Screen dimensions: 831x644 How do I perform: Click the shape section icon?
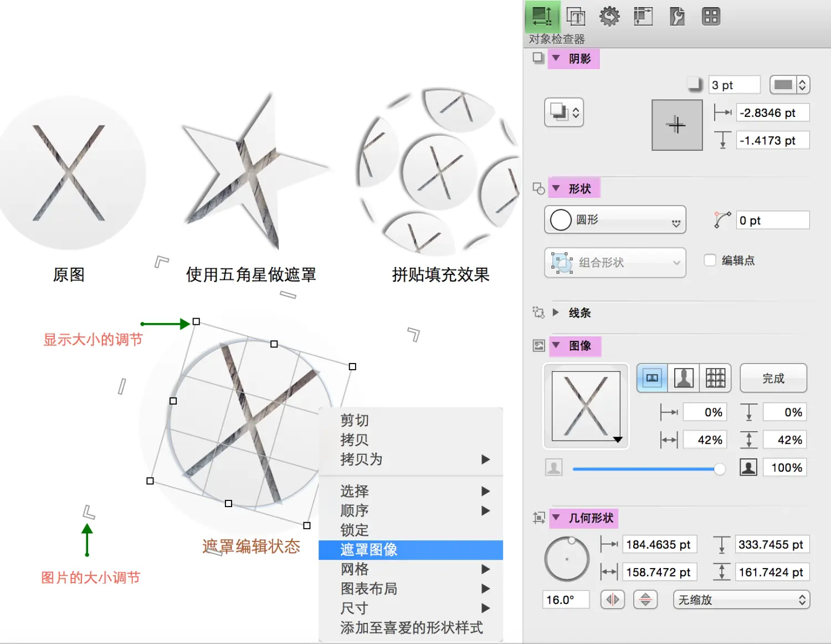[x=538, y=188]
